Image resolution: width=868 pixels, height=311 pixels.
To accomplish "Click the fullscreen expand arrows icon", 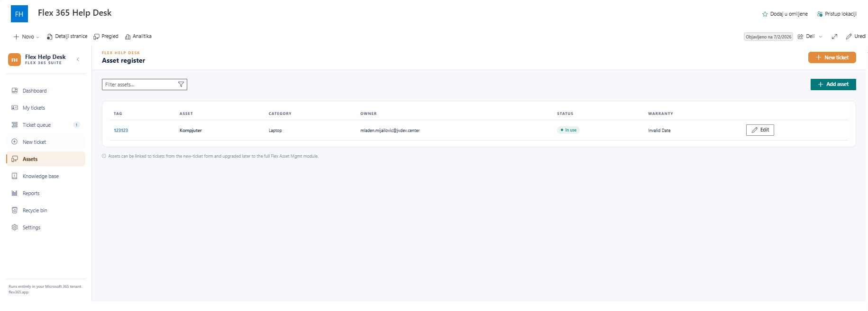I will point(835,37).
